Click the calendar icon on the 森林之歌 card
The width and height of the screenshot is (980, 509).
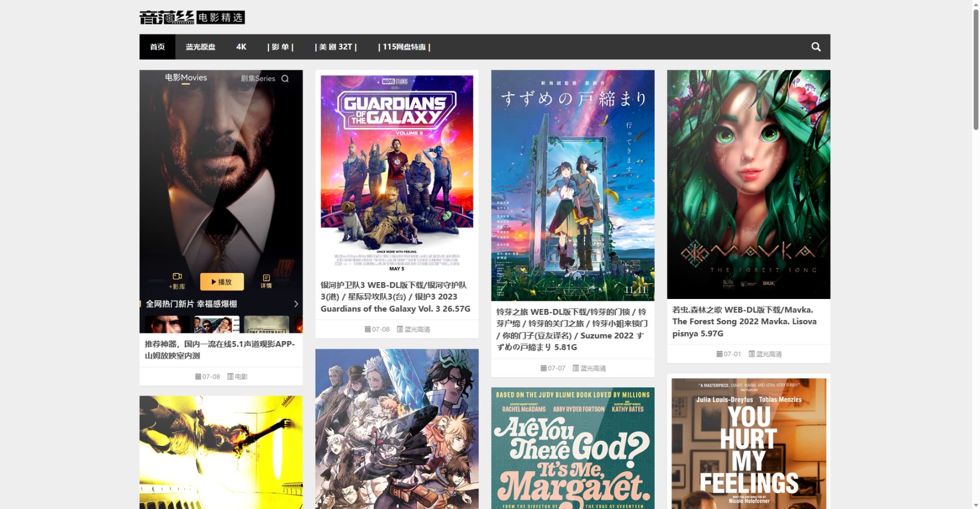point(720,354)
